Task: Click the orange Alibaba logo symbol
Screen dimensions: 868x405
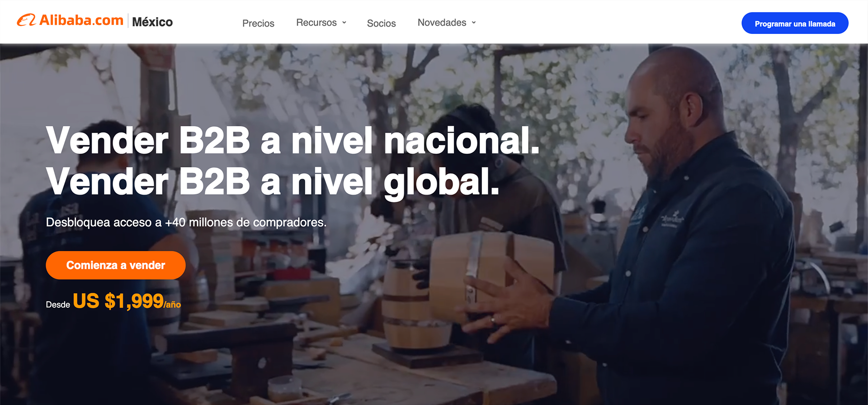Action: tap(26, 20)
